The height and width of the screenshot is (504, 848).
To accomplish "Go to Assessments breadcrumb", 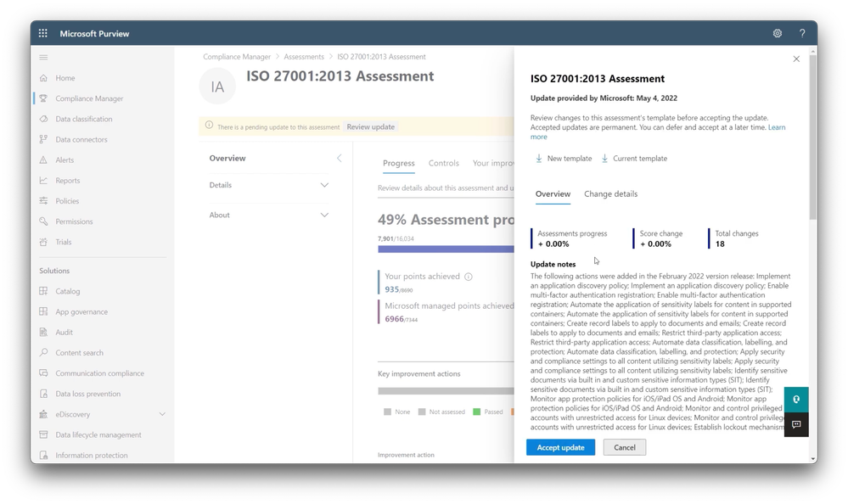I will click(304, 57).
